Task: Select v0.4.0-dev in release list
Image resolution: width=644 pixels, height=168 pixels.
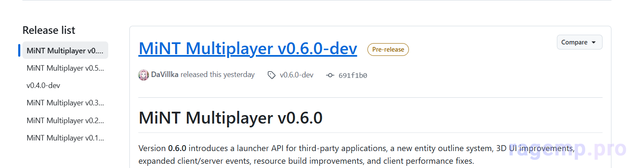Action: click(65, 85)
